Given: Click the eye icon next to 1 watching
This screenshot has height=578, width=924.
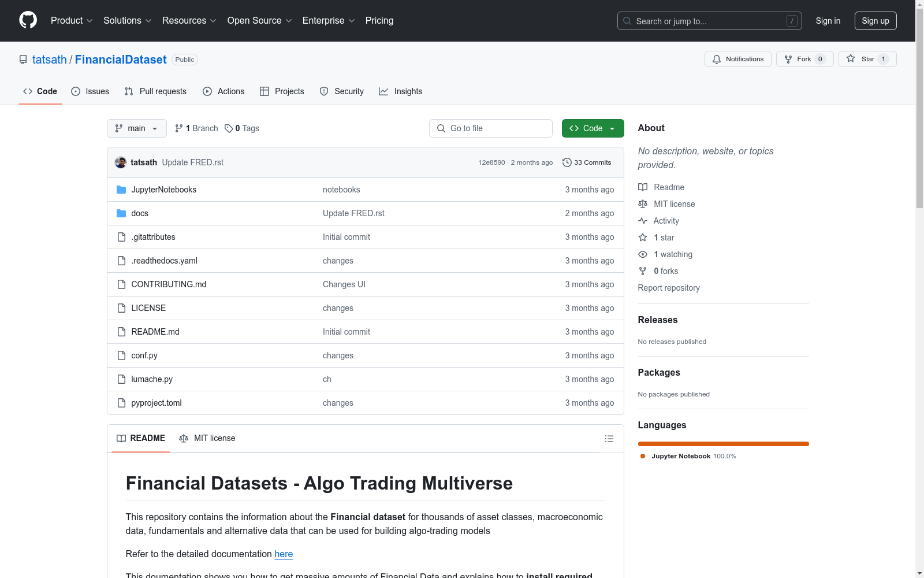Looking at the screenshot, I should (643, 254).
